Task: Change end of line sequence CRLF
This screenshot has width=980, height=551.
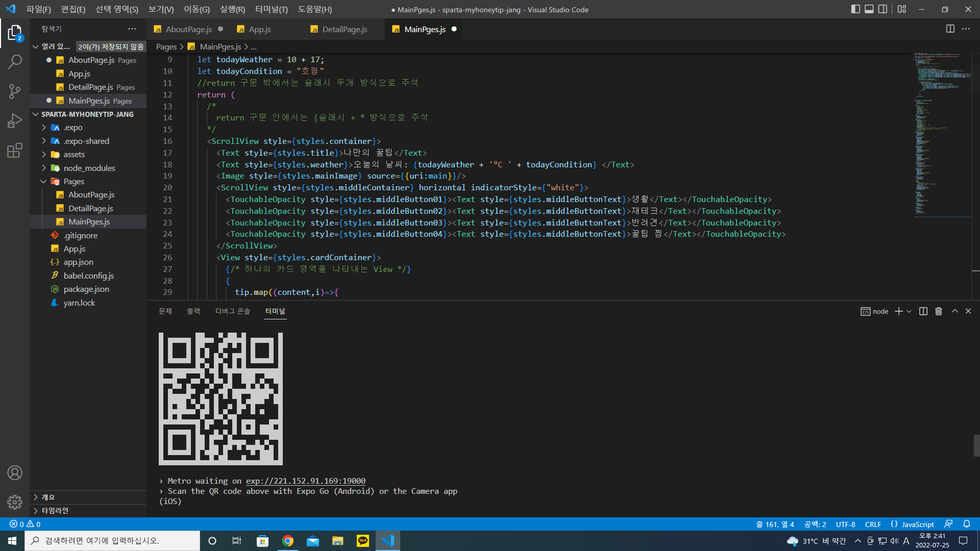Action: point(873,524)
